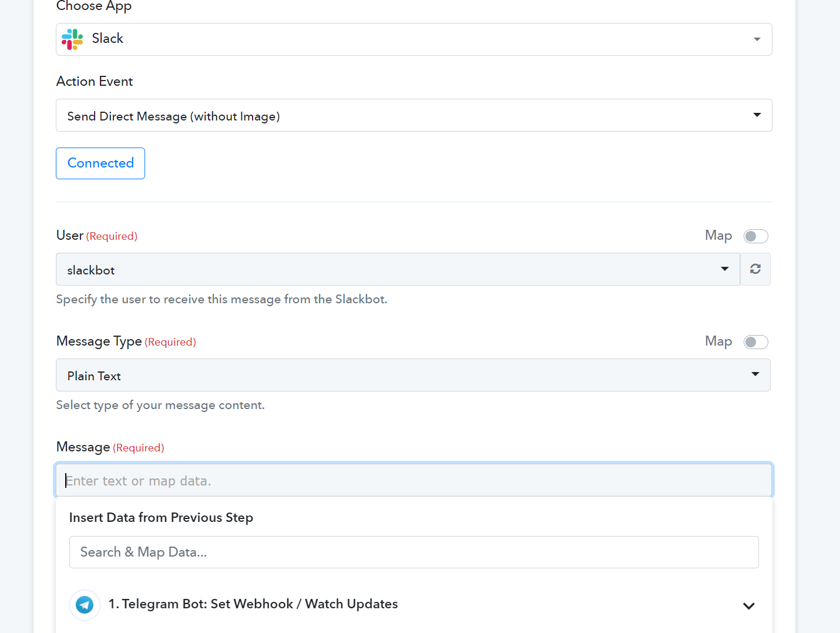This screenshot has height=633, width=840.
Task: Click the Message Type (Required) label
Action: 126,341
